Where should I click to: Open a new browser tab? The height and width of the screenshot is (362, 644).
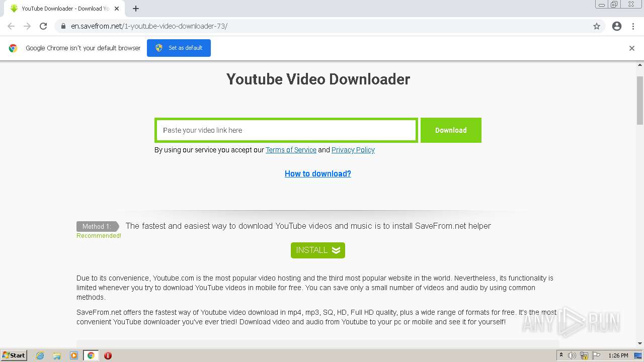[x=136, y=9]
